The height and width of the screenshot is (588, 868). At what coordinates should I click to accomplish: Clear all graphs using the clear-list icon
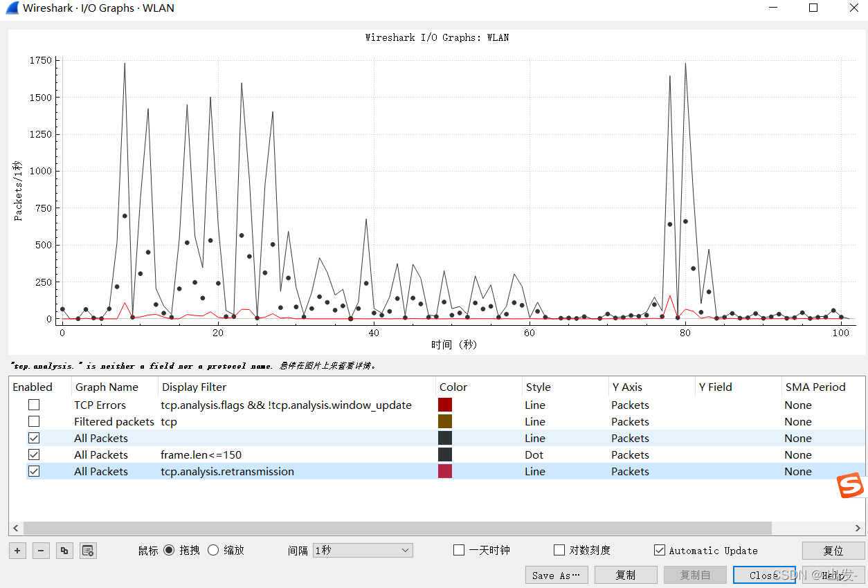tap(88, 551)
